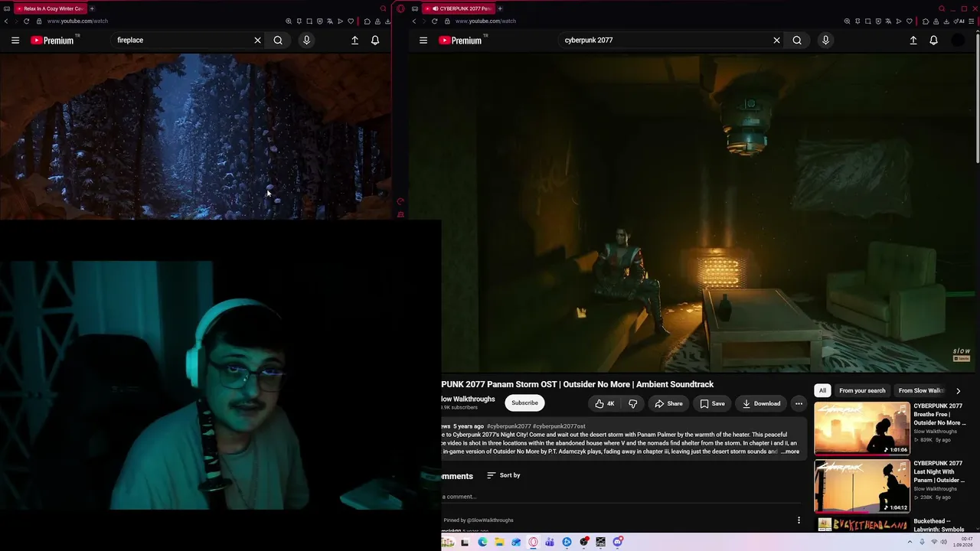Go back in the right browser window
The width and height of the screenshot is (980, 551).
click(x=414, y=21)
